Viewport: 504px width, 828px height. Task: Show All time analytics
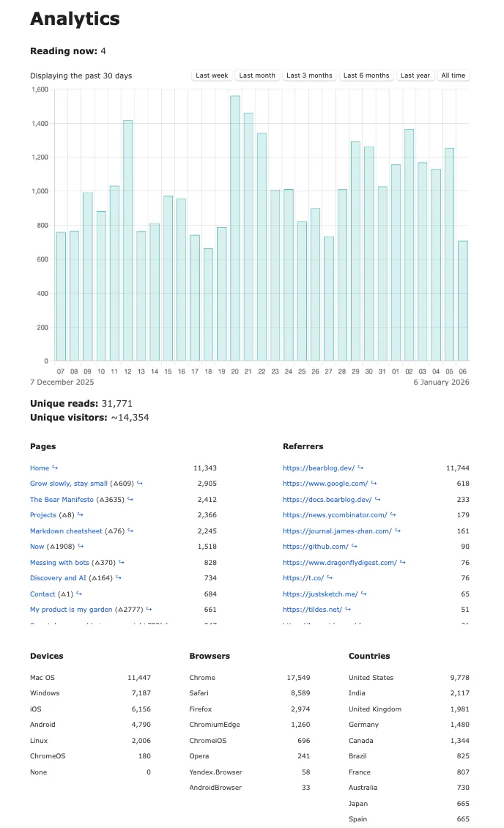point(453,75)
